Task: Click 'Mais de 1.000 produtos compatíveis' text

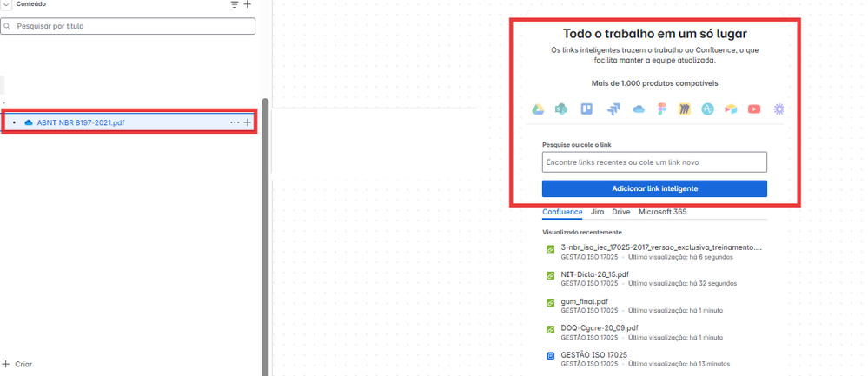Action: [x=654, y=83]
